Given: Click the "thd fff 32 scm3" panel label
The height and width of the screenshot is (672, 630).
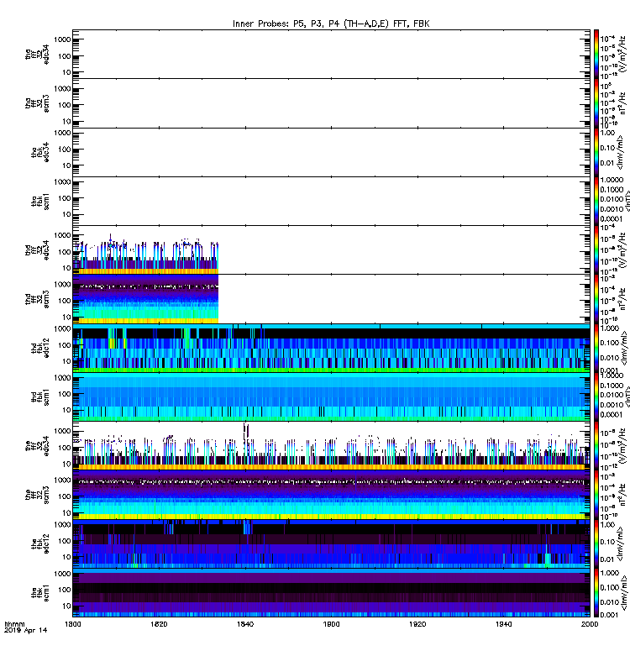Looking at the screenshot, I should point(37,299).
